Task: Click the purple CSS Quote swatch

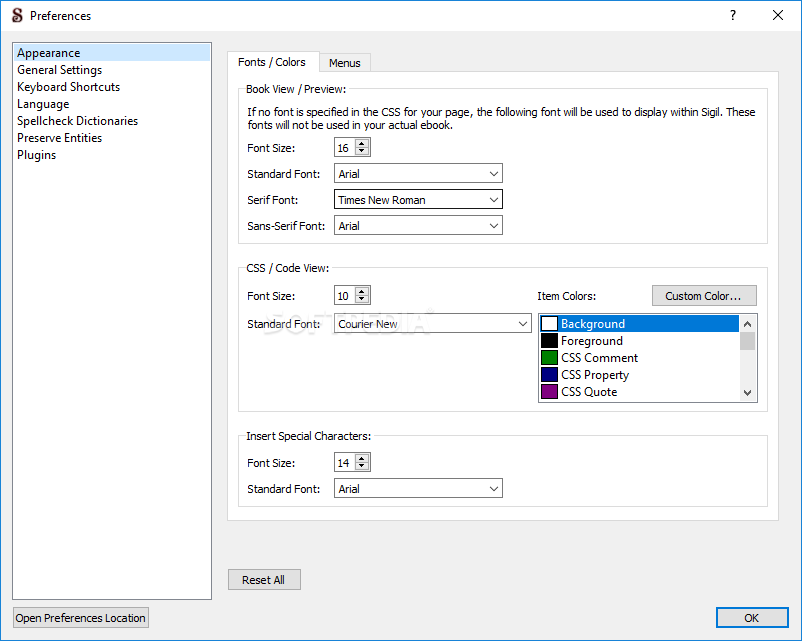Action: click(549, 391)
